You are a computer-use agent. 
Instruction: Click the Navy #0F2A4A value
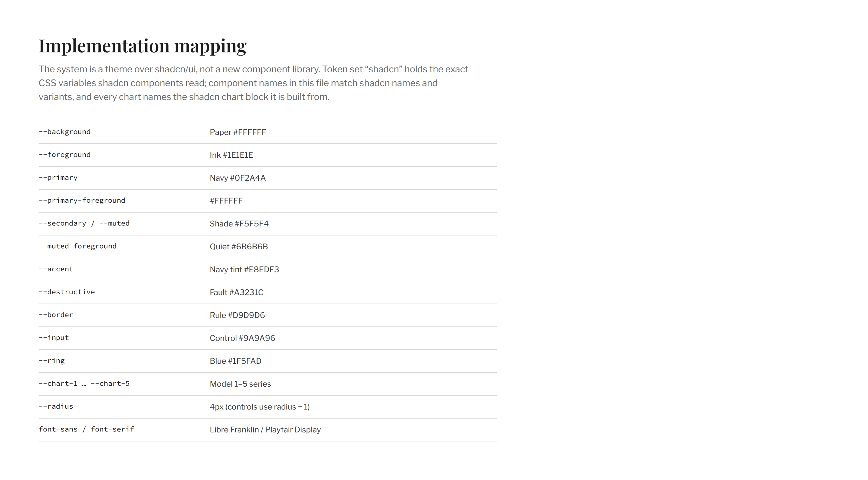(237, 178)
